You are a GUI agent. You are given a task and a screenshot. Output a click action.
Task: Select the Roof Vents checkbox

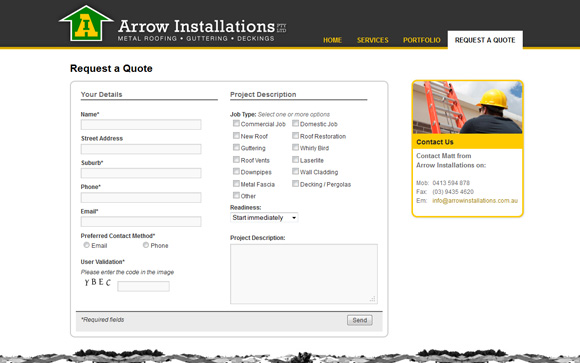236,159
